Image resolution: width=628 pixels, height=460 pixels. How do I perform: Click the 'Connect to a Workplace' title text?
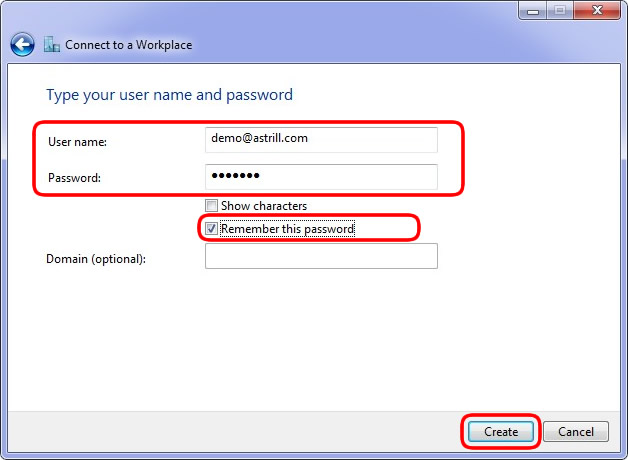coord(129,45)
